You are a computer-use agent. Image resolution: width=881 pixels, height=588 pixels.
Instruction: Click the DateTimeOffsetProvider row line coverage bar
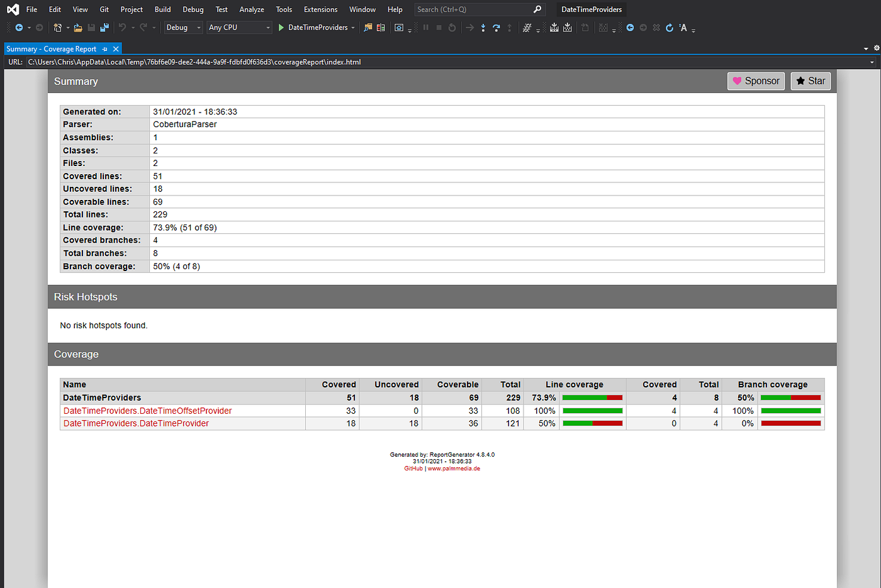click(592, 411)
